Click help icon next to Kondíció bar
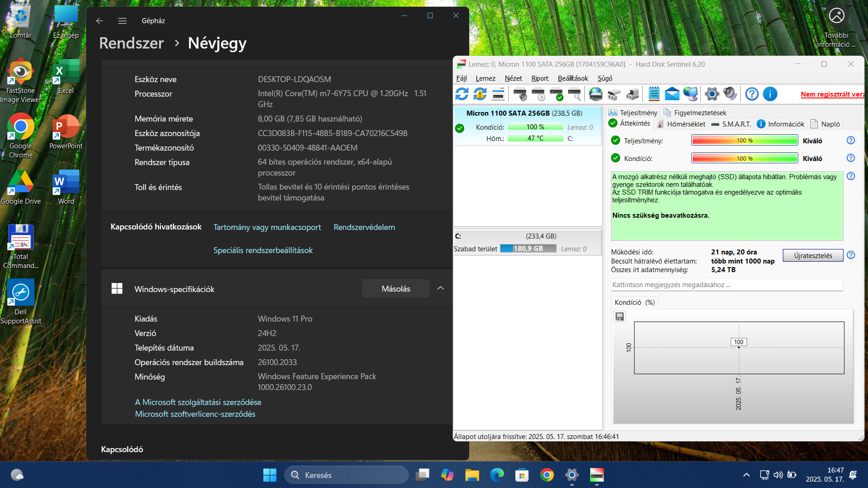868x488 pixels. (851, 158)
